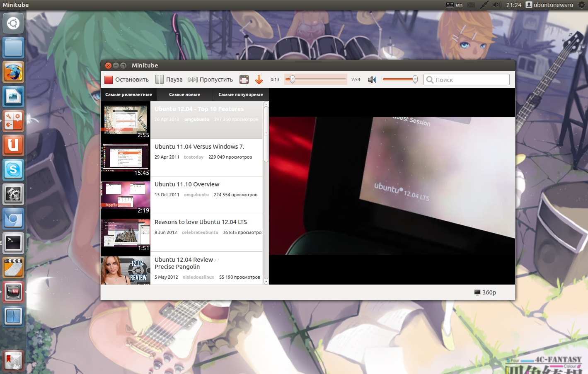Open Workspace Switcher in launcher
The height and width of the screenshot is (374, 588).
point(13,316)
